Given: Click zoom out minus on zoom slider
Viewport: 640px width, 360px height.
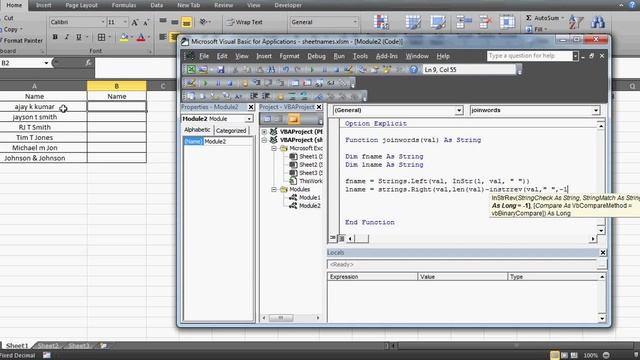Looking at the screenshot, I should [x=607, y=355].
